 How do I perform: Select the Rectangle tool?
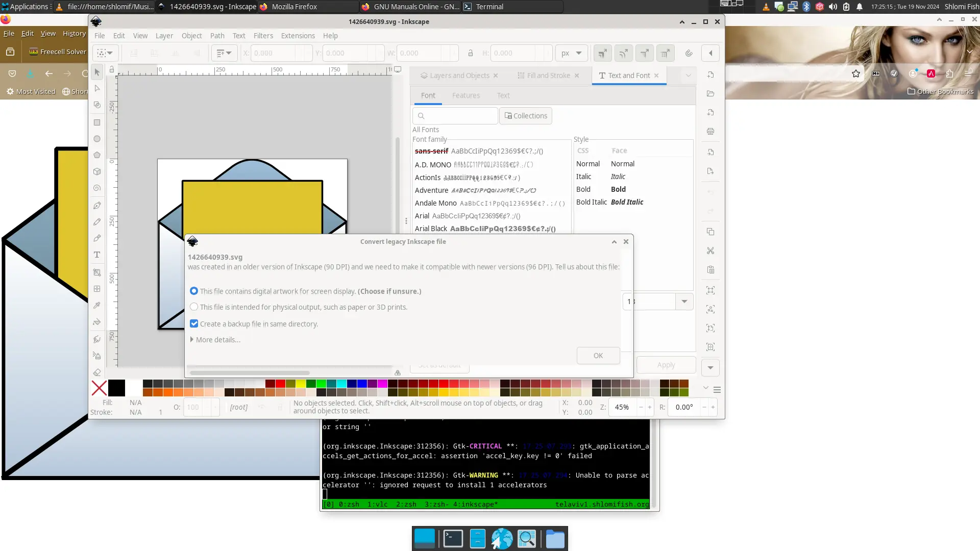97,122
